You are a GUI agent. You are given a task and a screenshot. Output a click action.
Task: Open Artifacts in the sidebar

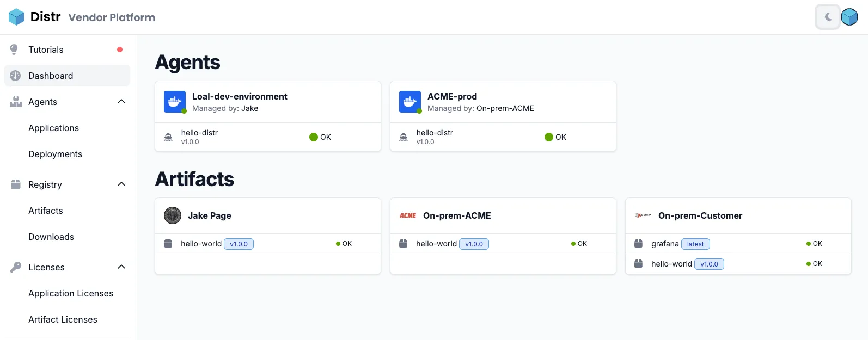[46, 211]
